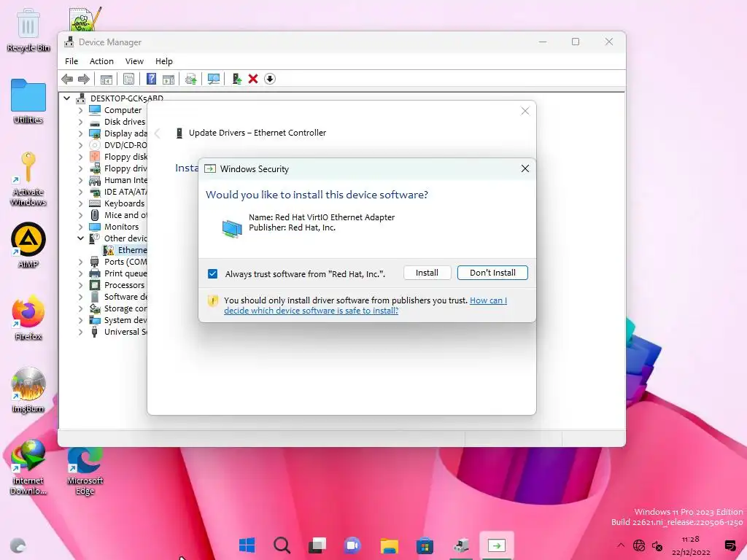Open the Windows Start button
747x560 pixels.
coord(247,545)
